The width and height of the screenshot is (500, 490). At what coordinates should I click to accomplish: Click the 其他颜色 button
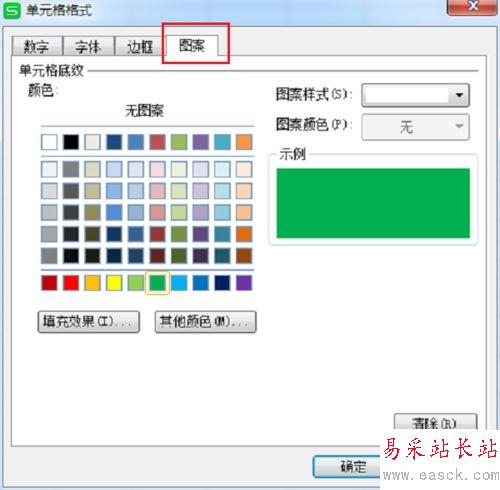point(205,322)
